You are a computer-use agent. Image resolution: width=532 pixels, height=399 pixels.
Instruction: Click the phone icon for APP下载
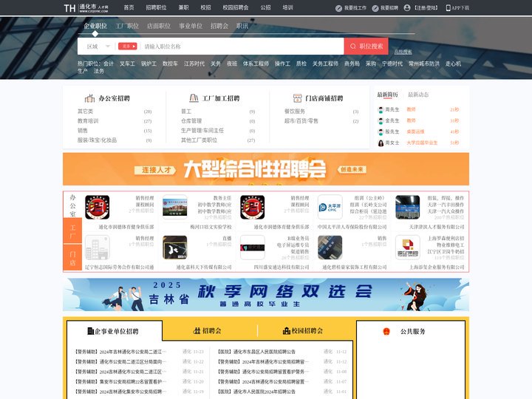(x=449, y=8)
